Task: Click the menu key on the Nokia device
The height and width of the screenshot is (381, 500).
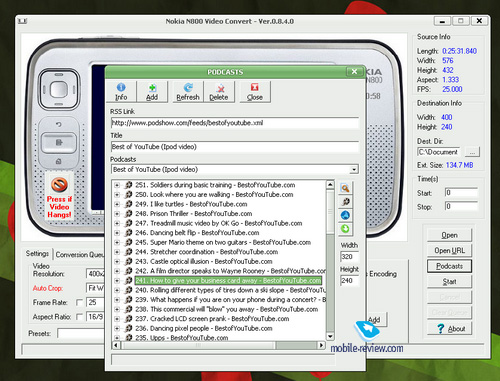Action: [x=59, y=143]
